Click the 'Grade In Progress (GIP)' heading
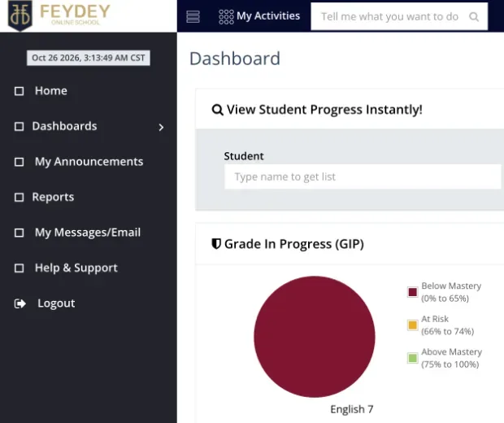The image size is (504, 423). (x=294, y=244)
